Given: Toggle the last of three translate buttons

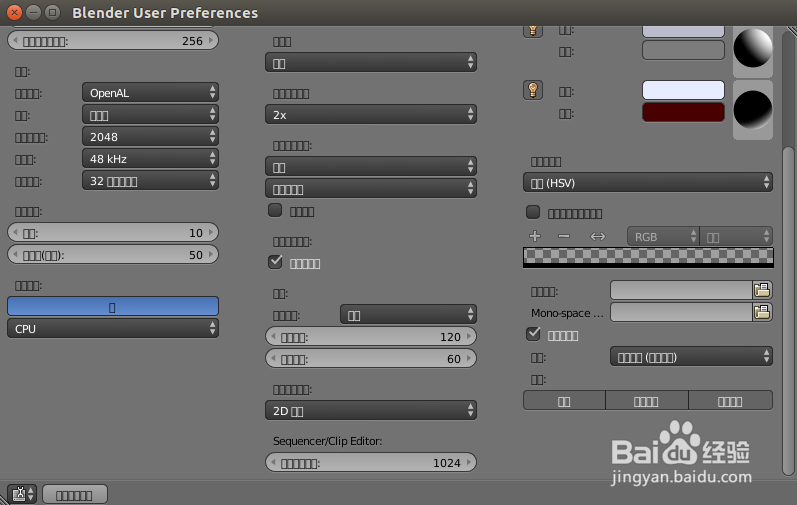Looking at the screenshot, I should [730, 400].
